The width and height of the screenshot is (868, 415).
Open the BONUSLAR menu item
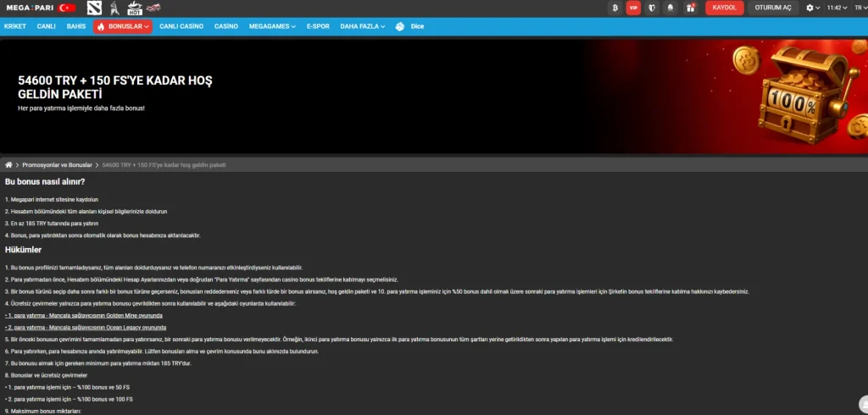coord(123,26)
